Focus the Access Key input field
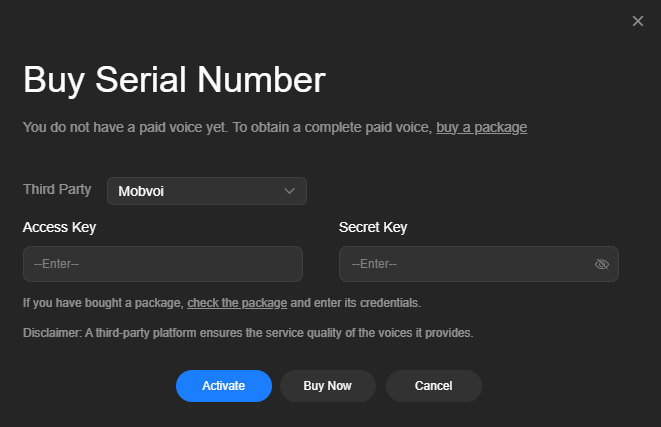This screenshot has width=661, height=427. pyautogui.click(x=163, y=264)
